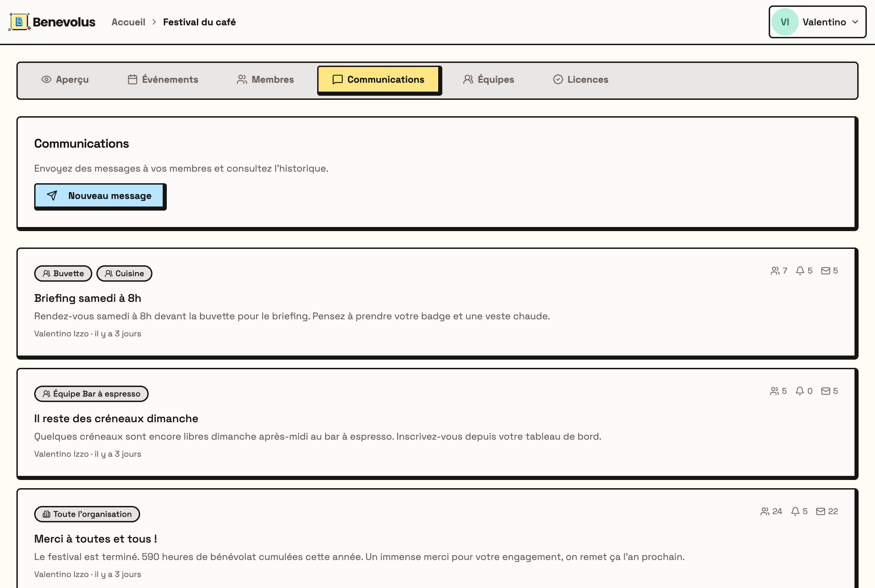The image size is (875, 588).
Task: Switch to the Licences tab
Action: [x=581, y=80]
